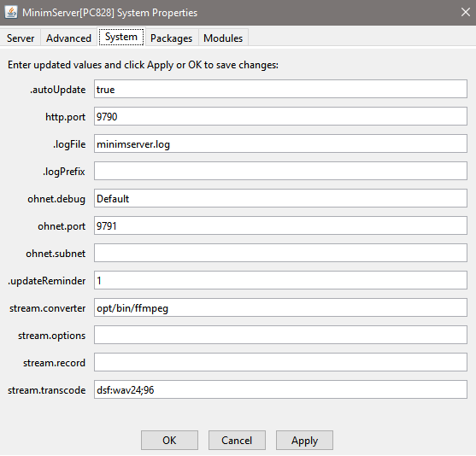Click the .autoUpdate field containing true

(280, 89)
